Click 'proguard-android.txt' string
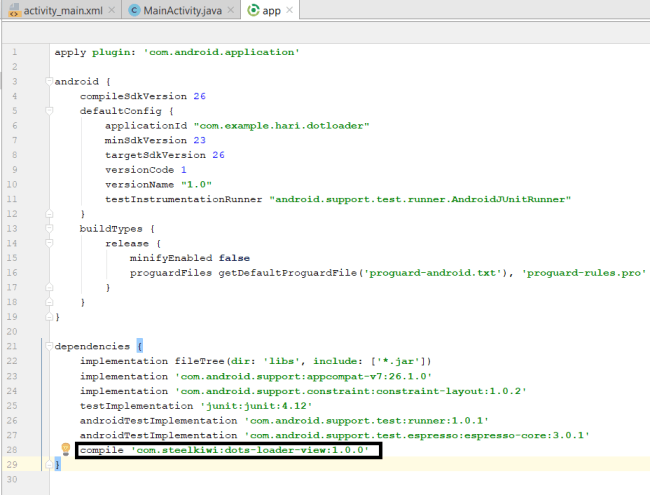 (x=435, y=273)
